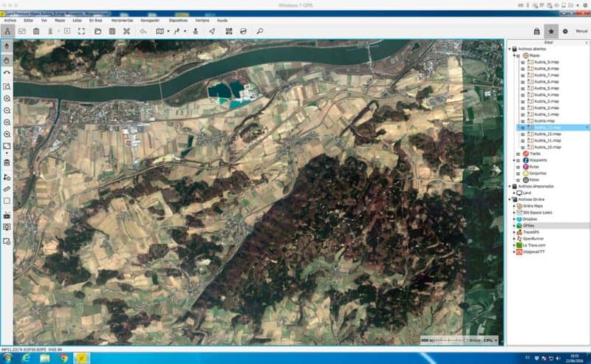591x364 pixels.
Task: Open the Ayuda menu
Action: click(222, 21)
